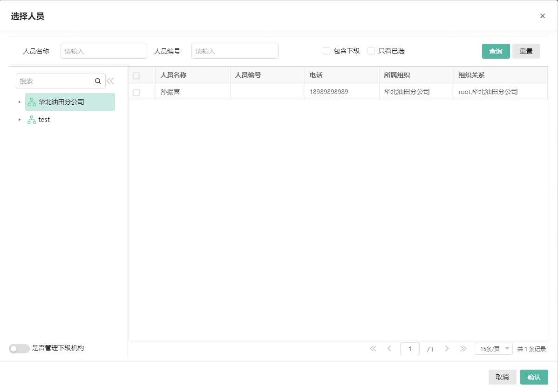
Task: Enable the 包含下级 checkbox
Action: coord(327,51)
